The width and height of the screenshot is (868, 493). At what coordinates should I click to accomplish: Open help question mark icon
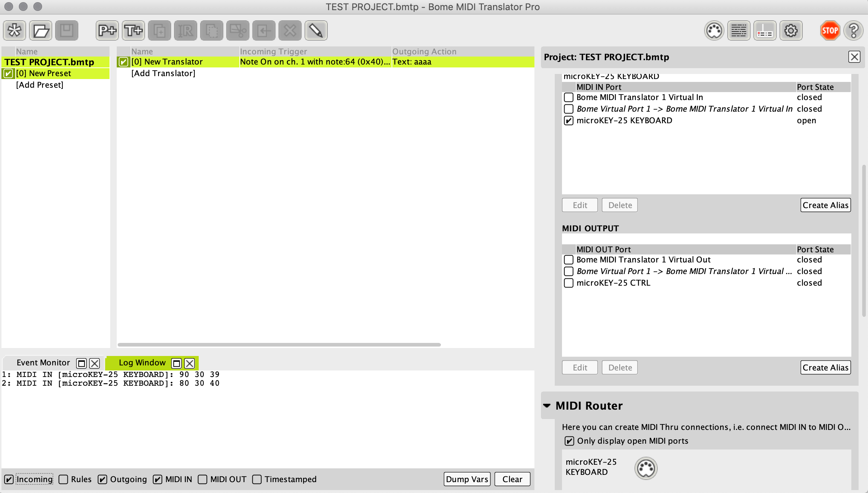click(x=853, y=30)
